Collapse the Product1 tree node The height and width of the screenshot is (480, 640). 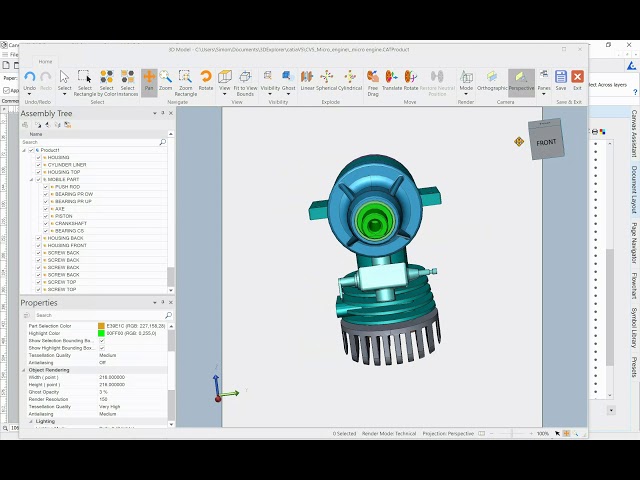coord(24,150)
